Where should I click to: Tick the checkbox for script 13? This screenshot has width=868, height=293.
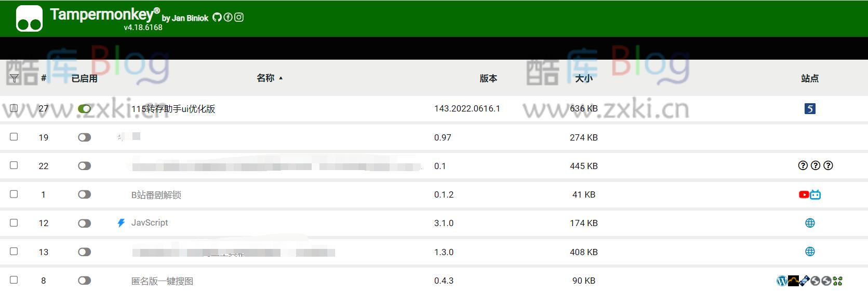[x=14, y=251]
